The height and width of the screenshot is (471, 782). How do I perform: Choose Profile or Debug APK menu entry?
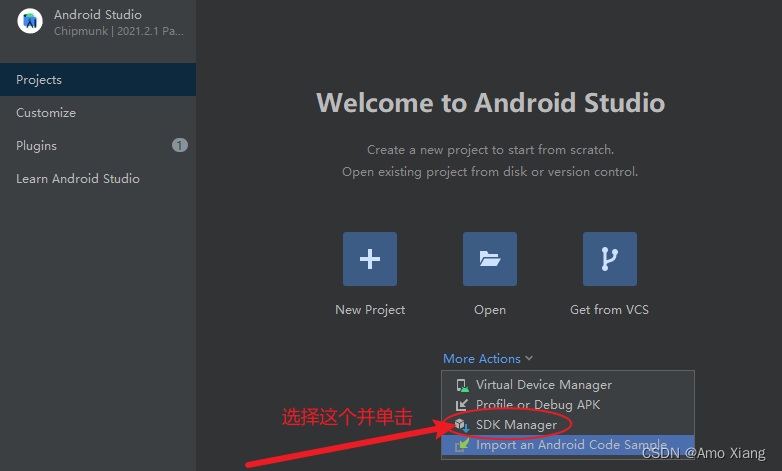coord(568,405)
